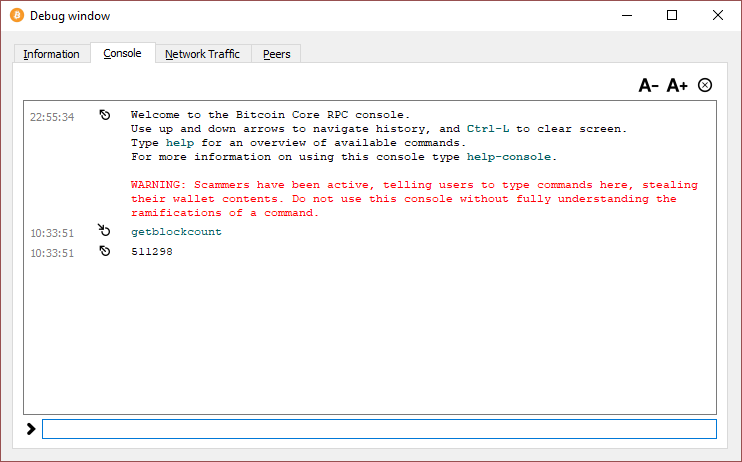
Task: Click the Bitcoin logo in the title bar
Action: (17, 15)
